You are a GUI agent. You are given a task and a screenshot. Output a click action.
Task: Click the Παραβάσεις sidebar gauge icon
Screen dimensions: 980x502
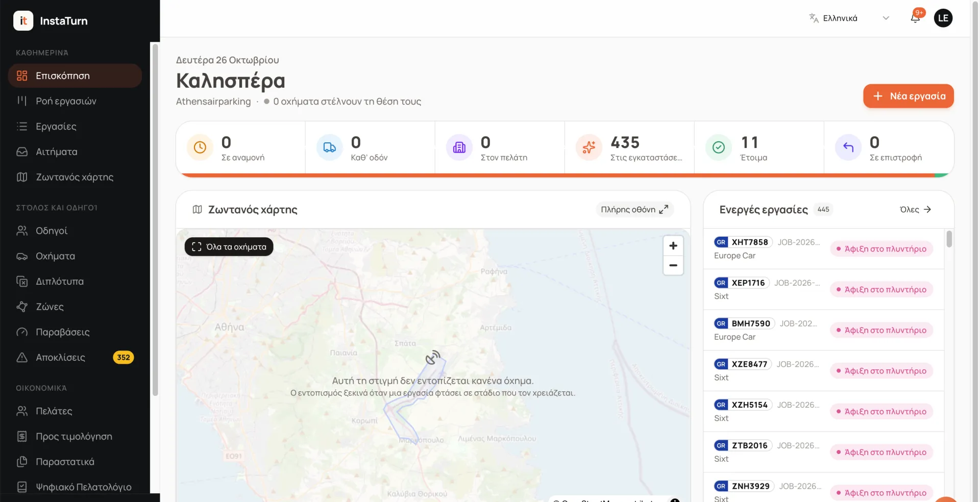(x=22, y=332)
